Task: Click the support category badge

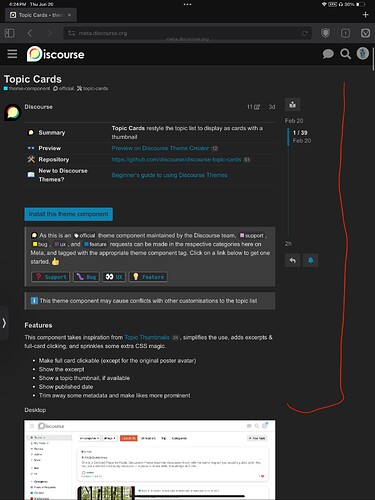Action: pyautogui.click(x=252, y=235)
